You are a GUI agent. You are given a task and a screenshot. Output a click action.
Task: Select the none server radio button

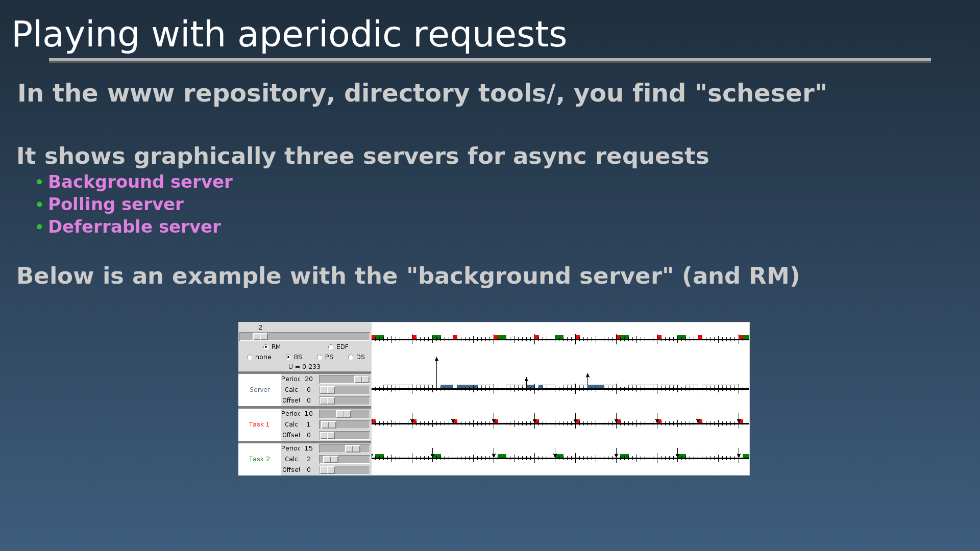pyautogui.click(x=250, y=357)
